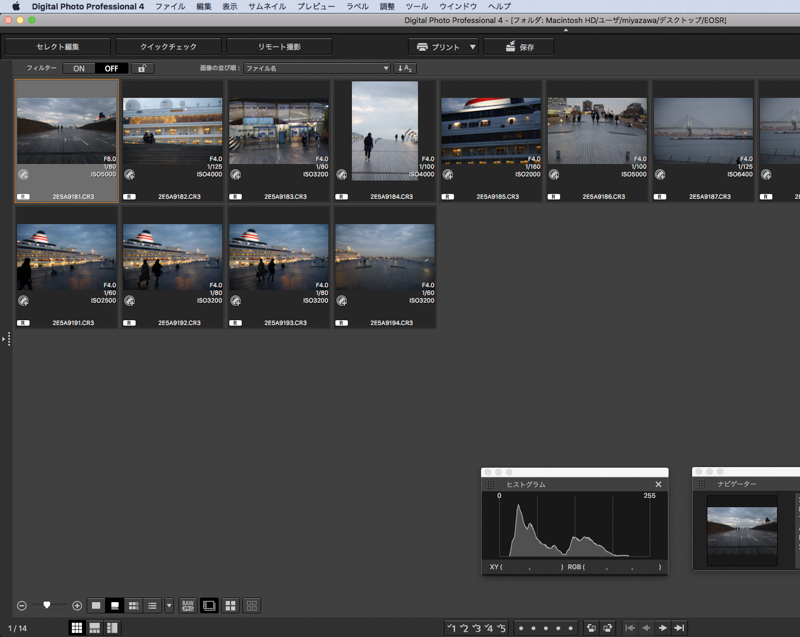Click the rotate left icon in bottom bar
The width and height of the screenshot is (800, 637).
pos(591,628)
